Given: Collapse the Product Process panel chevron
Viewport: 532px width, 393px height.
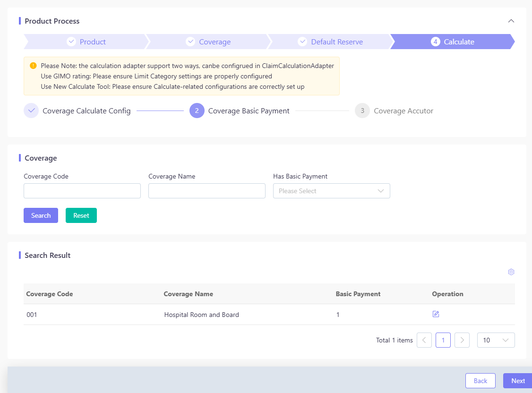Looking at the screenshot, I should tap(511, 21).
